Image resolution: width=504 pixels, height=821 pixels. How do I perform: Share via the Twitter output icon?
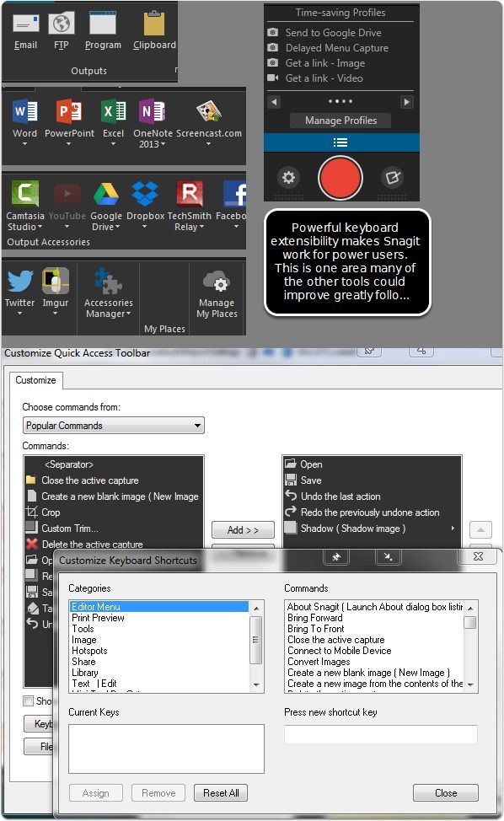[20, 282]
